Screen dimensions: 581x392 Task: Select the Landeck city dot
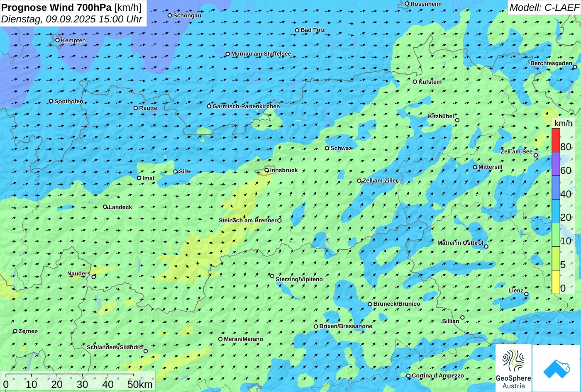coord(105,207)
